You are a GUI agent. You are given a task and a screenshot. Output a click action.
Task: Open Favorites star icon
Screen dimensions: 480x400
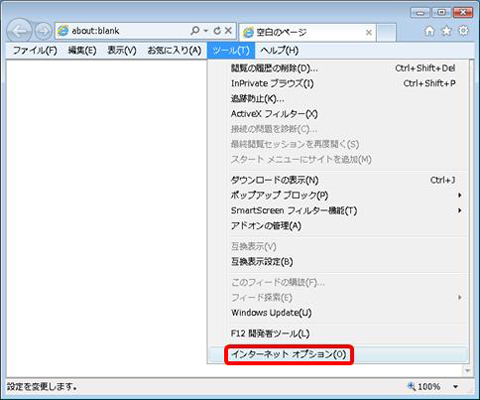pos(446,31)
